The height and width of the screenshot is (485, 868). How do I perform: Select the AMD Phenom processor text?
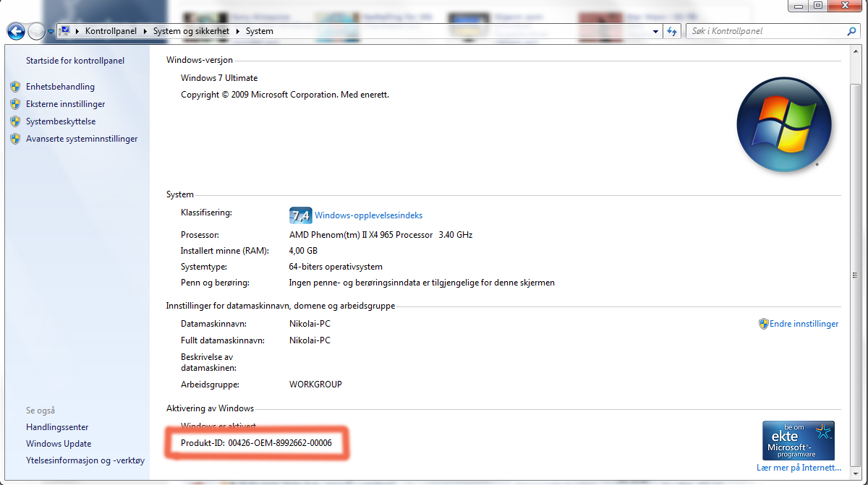pyautogui.click(x=381, y=235)
